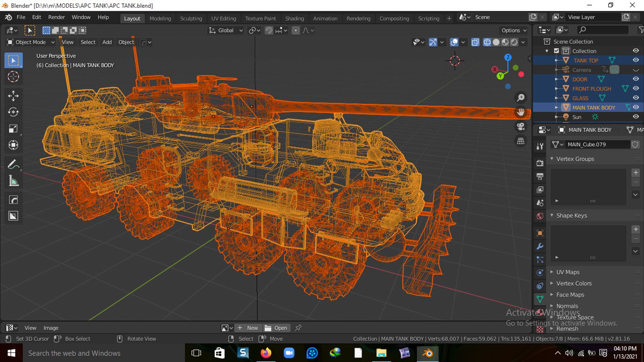
Task: Open the Output properties printer tab
Action: click(540, 176)
